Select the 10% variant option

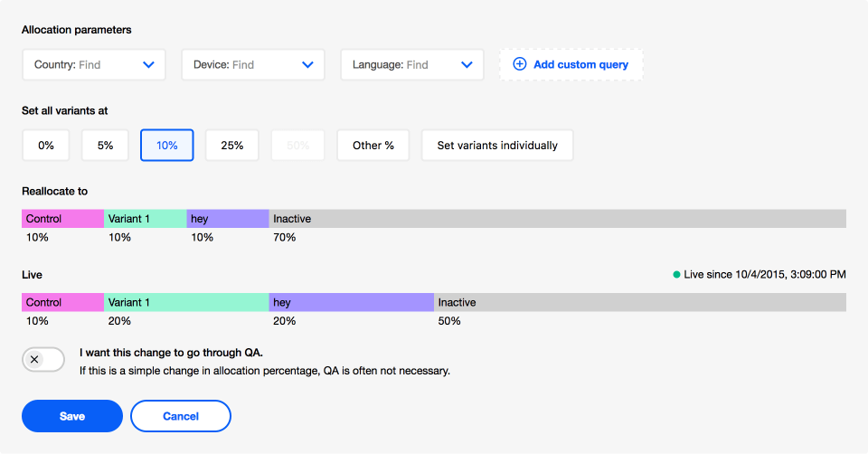[x=166, y=145]
